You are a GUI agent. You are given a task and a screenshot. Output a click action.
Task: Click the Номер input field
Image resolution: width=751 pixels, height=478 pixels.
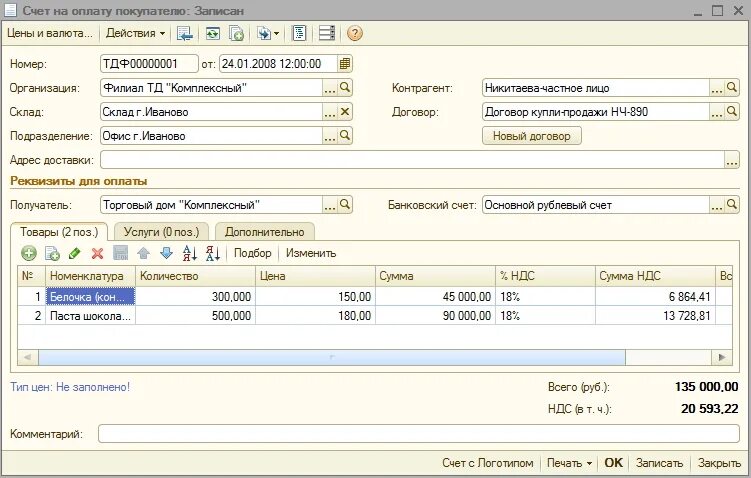[149, 64]
